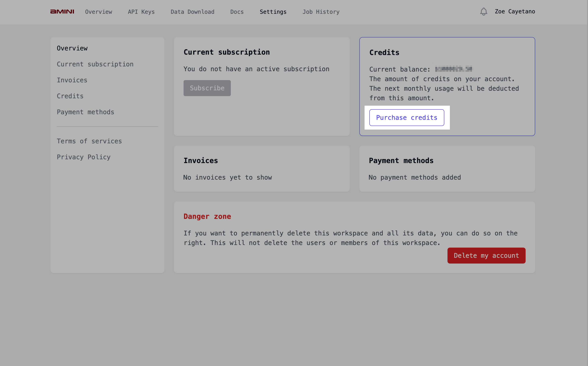
Task: Click 'No payment methods added' text
Action: [415, 177]
